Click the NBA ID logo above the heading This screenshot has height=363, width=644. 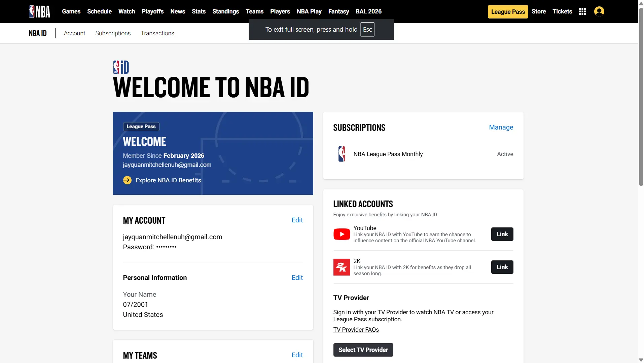point(121,67)
